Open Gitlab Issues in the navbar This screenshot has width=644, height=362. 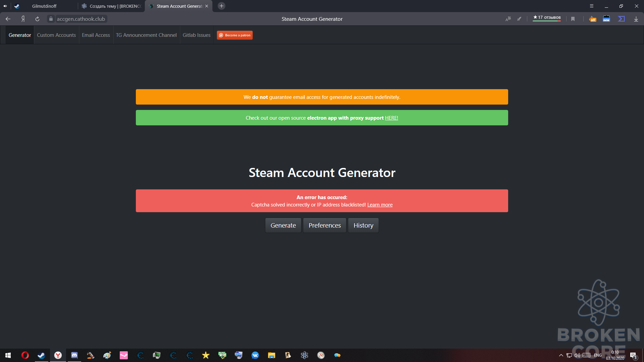[x=197, y=35]
